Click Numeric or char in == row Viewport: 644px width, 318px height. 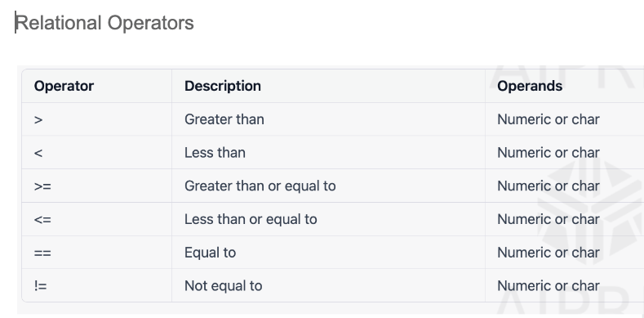pos(549,253)
